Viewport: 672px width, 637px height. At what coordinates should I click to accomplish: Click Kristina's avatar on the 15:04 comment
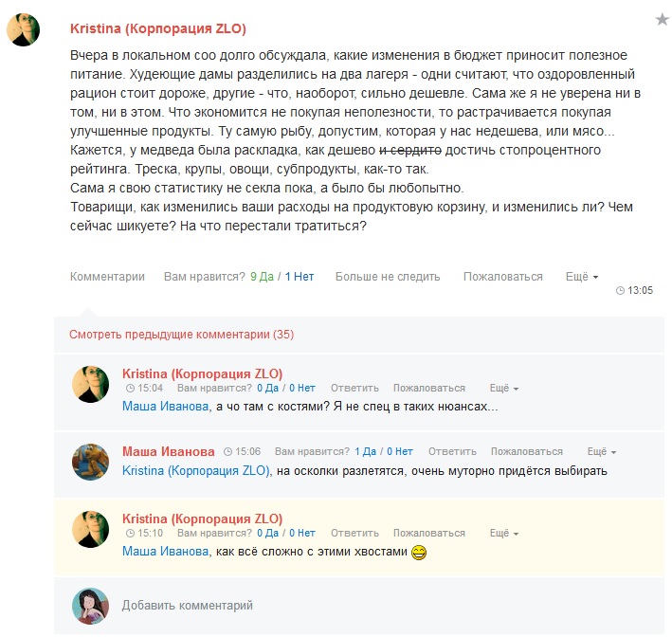point(90,384)
